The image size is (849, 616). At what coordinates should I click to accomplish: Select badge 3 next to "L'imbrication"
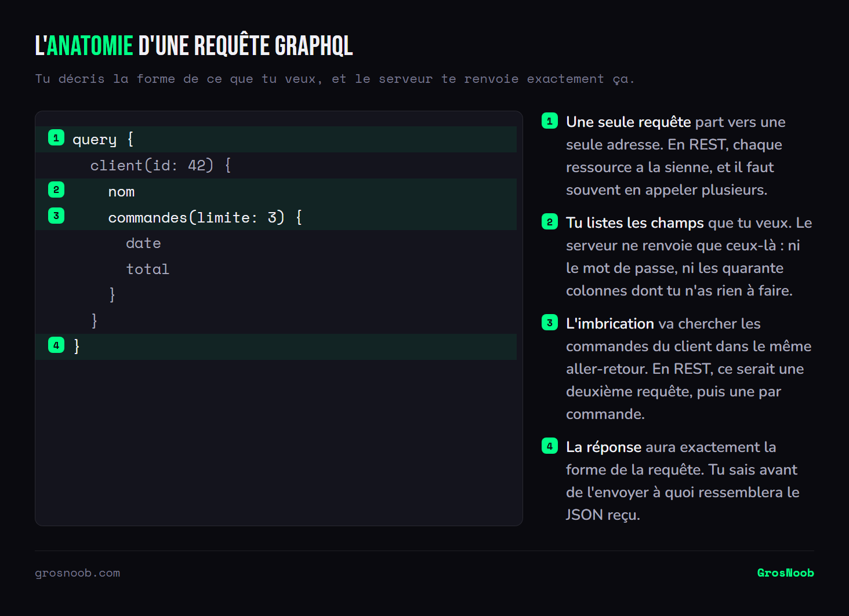[x=550, y=323]
